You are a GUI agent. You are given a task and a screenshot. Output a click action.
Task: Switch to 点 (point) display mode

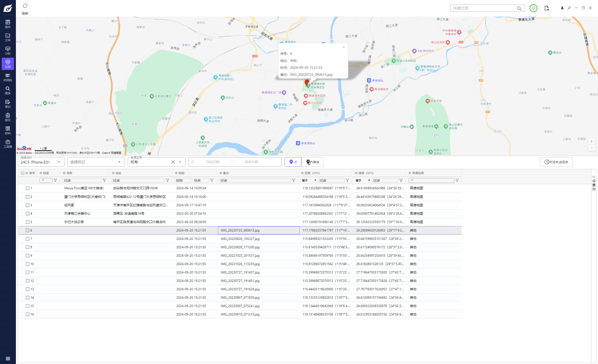pos(293,162)
